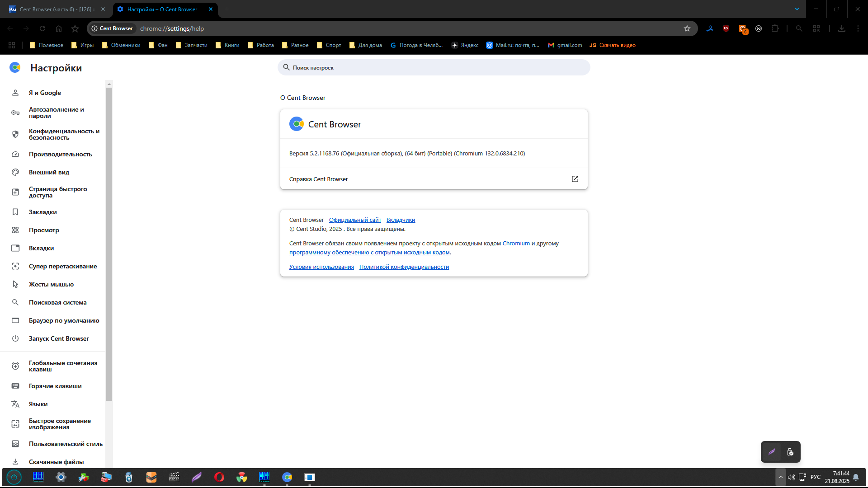The width and height of the screenshot is (868, 488).
Task: Open the Запчасти bookmarks folder
Action: [x=192, y=45]
